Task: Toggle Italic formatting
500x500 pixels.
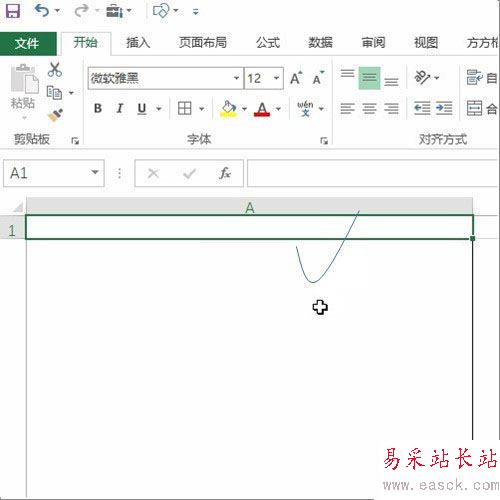Action: pyautogui.click(x=120, y=108)
